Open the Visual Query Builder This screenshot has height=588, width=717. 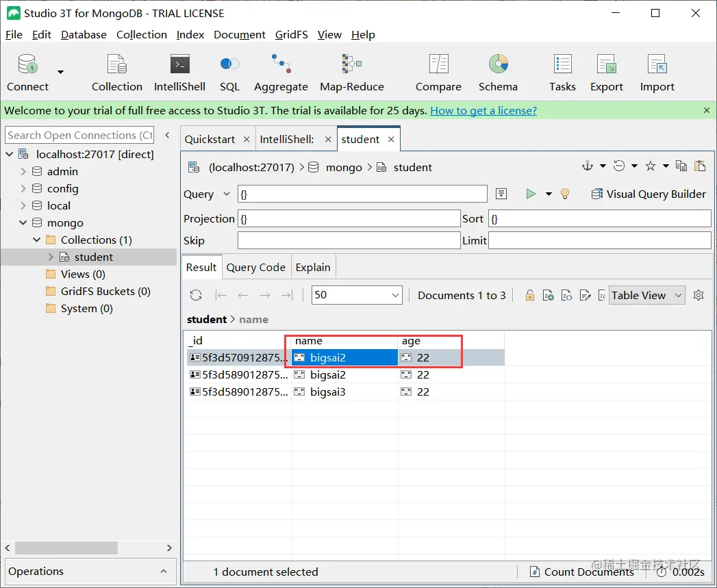point(649,194)
